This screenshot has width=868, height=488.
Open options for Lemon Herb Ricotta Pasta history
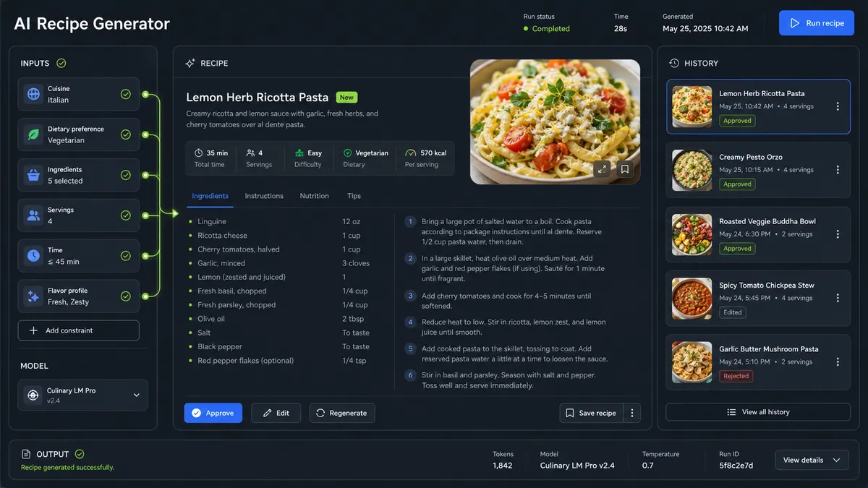click(838, 106)
